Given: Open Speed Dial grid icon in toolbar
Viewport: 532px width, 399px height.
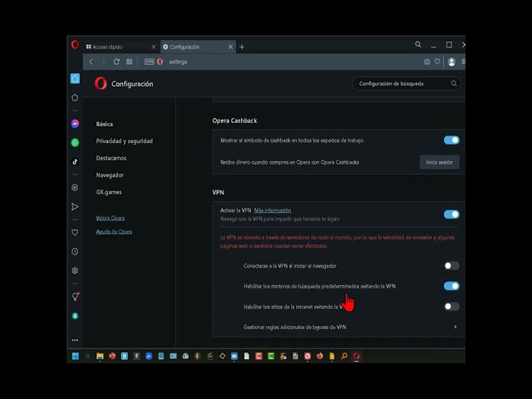Looking at the screenshot, I should (x=130, y=62).
